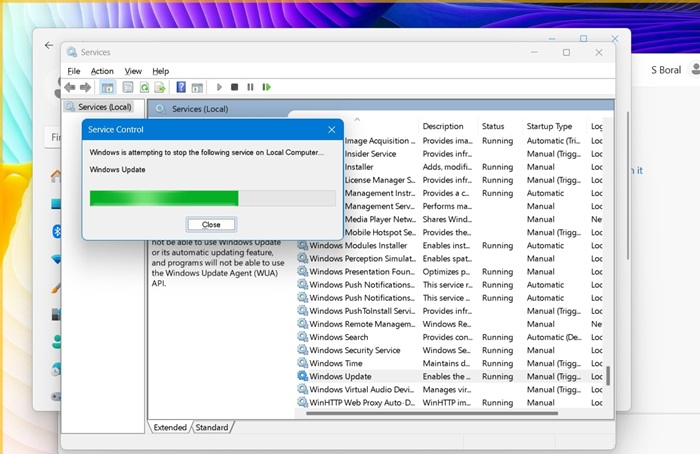Click gear icon of Windows Virtual Audio Devi...

pos(303,389)
